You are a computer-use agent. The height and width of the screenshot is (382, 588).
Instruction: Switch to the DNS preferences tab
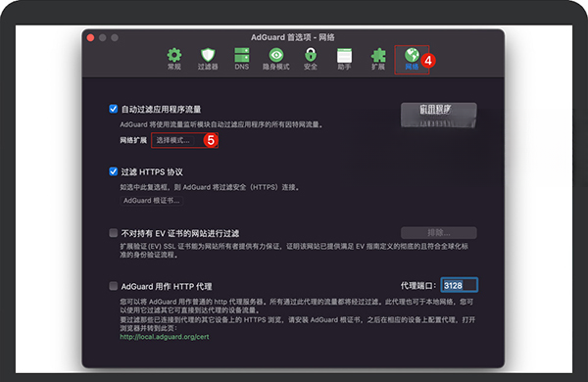(241, 59)
